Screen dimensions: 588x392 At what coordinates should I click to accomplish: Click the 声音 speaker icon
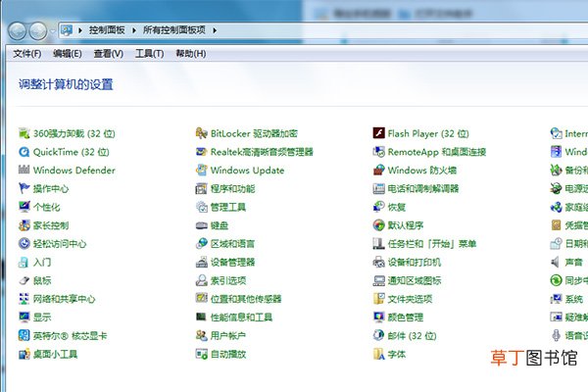point(556,262)
